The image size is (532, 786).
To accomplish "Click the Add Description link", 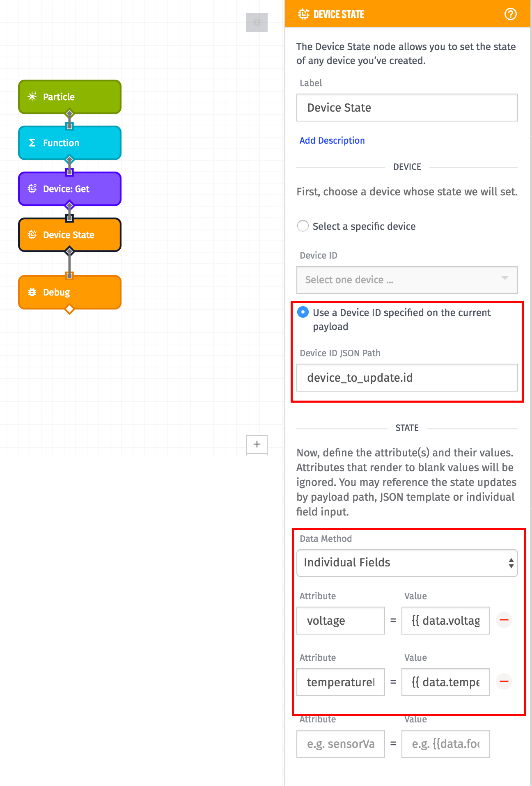I will [x=332, y=140].
